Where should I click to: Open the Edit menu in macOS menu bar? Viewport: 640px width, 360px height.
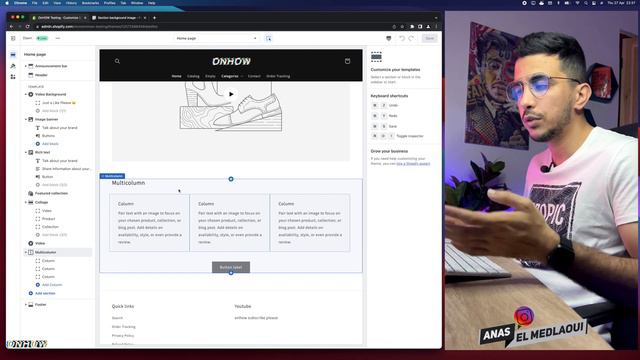45,3
